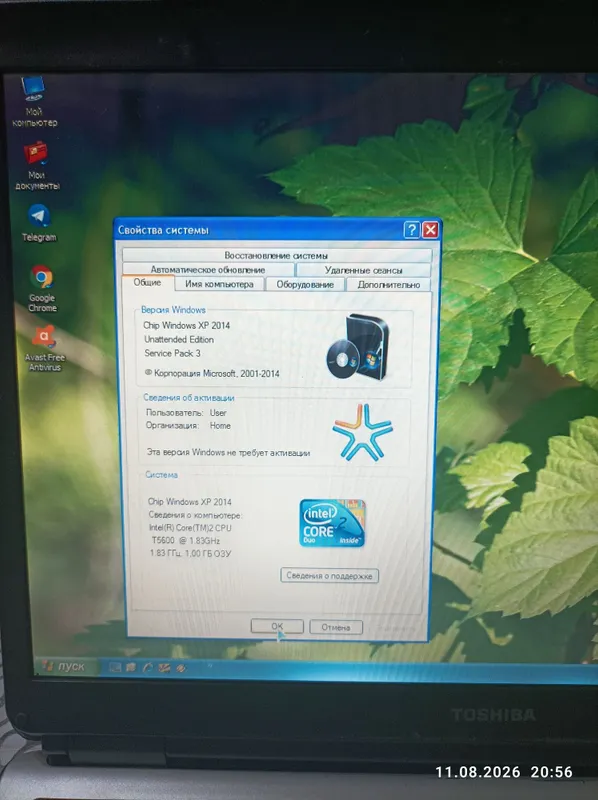Click the Сведения о компьютере: label
Image resolution: width=598 pixels, height=800 pixels.
coord(195,515)
